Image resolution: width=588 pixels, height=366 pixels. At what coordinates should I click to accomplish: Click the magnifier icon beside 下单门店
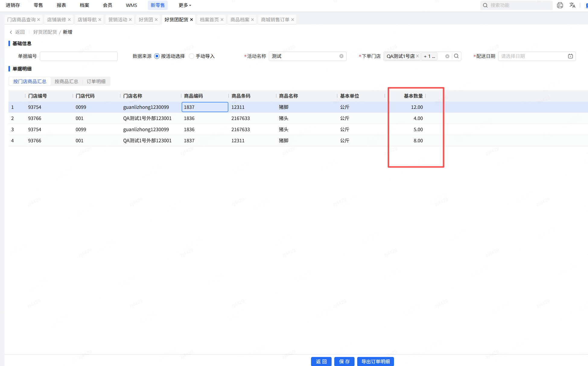coord(456,56)
